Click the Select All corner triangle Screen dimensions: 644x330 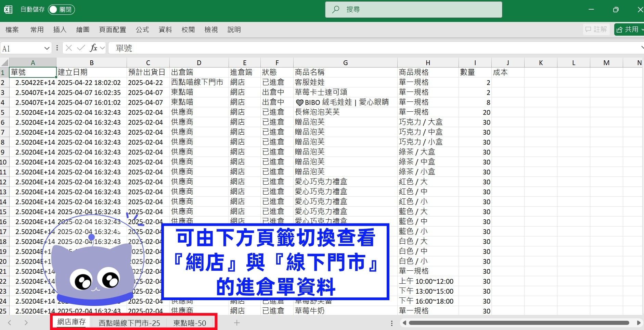(4, 63)
